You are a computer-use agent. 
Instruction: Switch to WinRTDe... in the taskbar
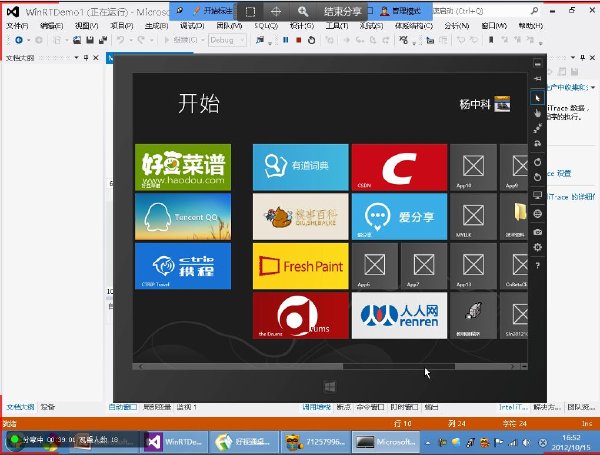click(175, 442)
